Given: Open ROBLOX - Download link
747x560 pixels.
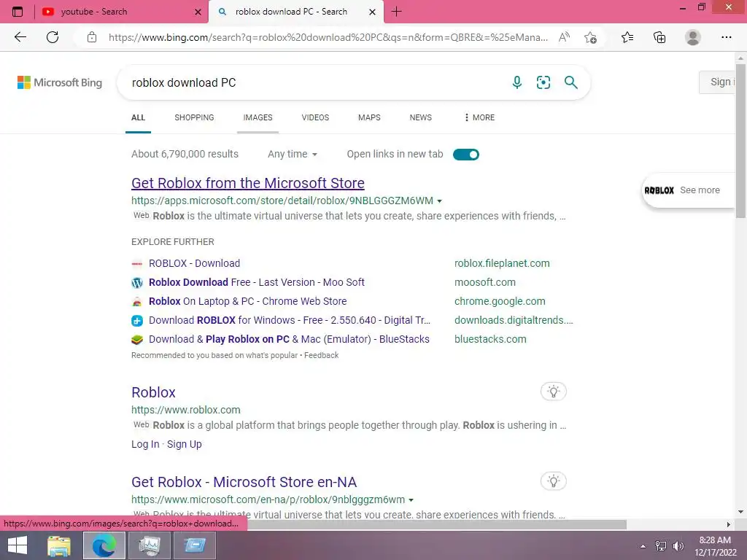Looking at the screenshot, I should pos(194,263).
